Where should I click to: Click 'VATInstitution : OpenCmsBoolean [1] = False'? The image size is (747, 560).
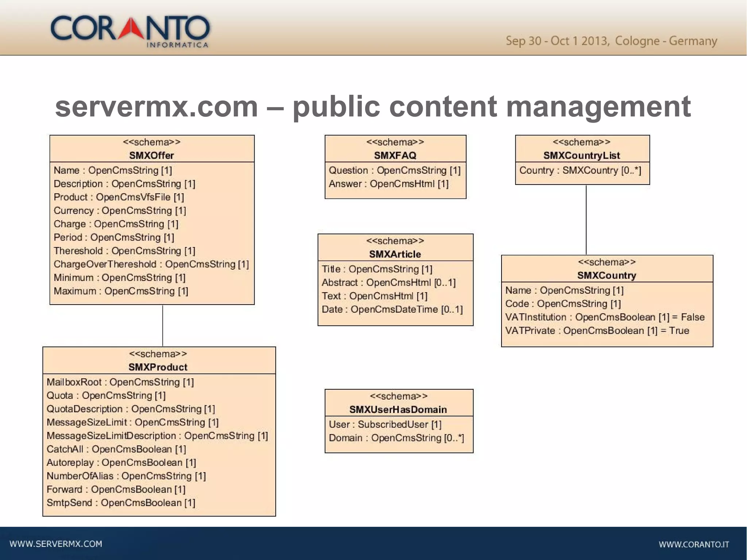(605, 317)
